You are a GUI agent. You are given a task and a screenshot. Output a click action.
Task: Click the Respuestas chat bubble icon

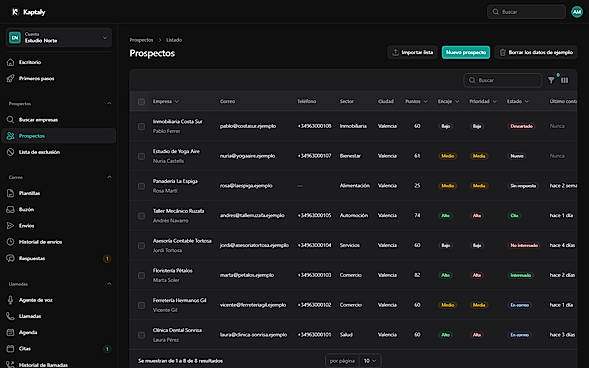(11, 258)
